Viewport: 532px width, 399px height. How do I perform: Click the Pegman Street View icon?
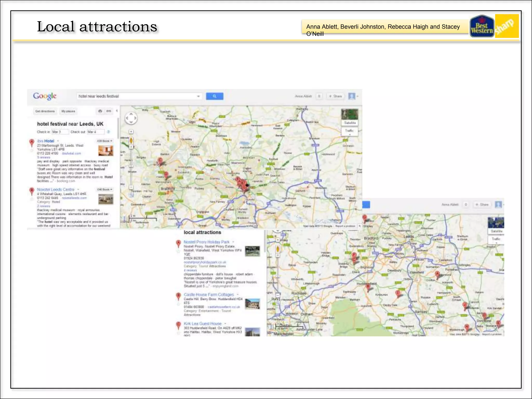(131, 141)
